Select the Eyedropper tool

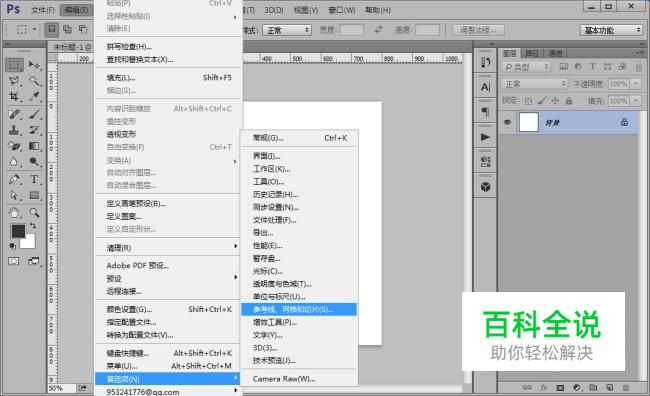tap(34, 96)
